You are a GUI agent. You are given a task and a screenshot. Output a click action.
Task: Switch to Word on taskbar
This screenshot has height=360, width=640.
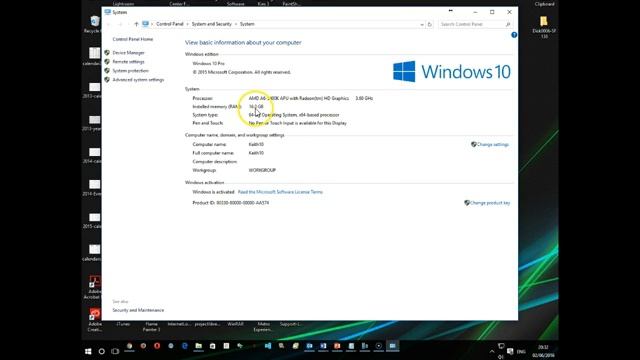(323, 346)
